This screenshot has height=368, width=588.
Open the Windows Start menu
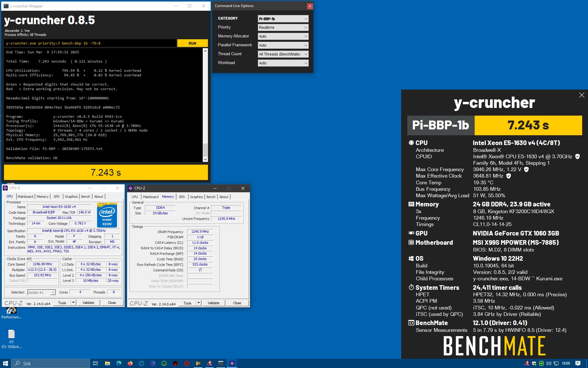click(x=6, y=363)
